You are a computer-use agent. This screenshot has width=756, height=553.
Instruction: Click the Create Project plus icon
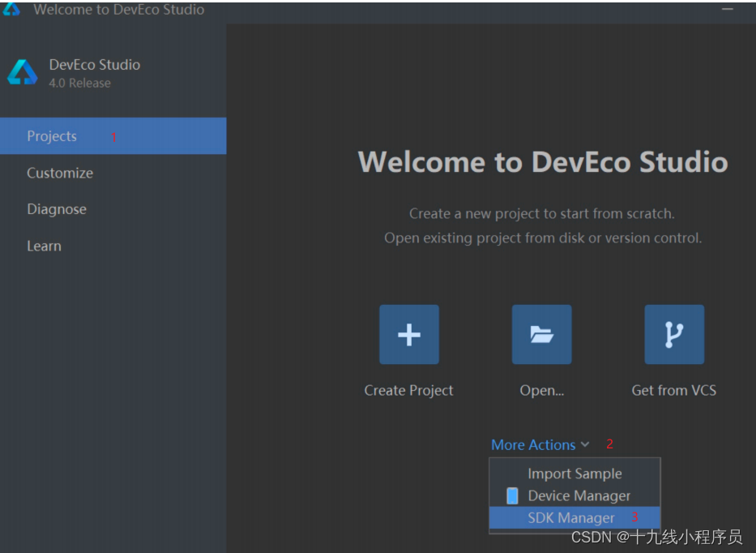tap(409, 334)
